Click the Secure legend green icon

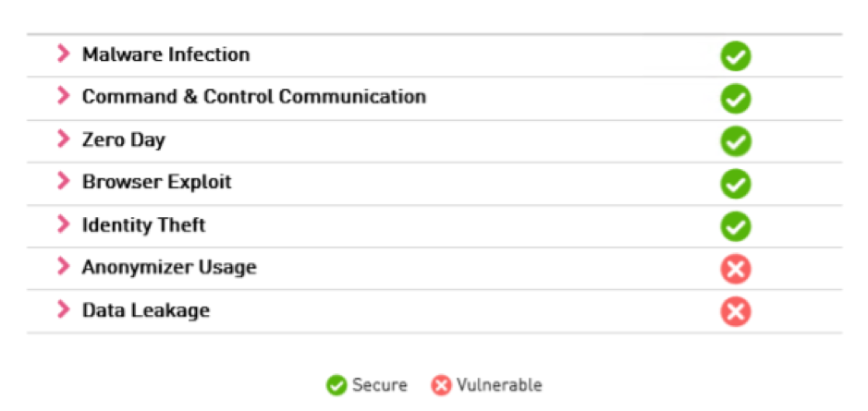336,385
